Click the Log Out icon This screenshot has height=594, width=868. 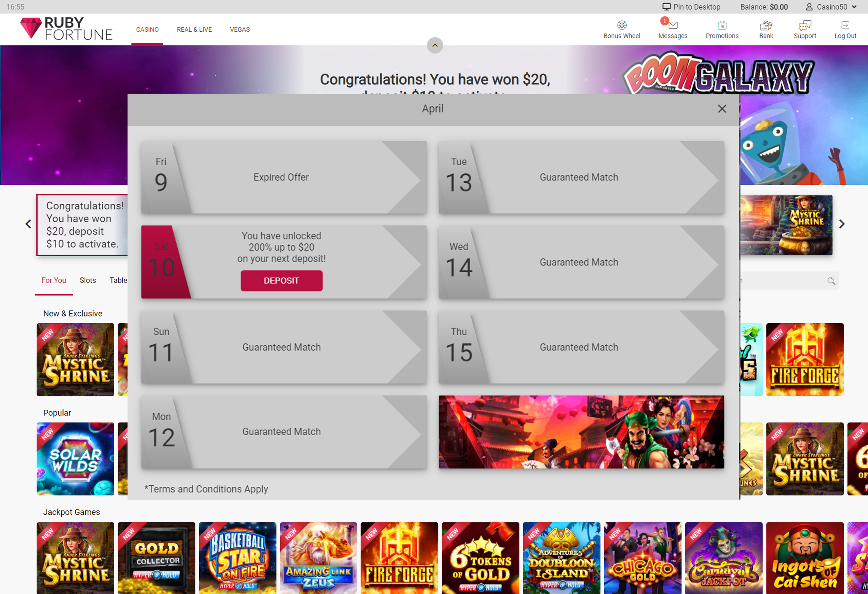pyautogui.click(x=845, y=25)
